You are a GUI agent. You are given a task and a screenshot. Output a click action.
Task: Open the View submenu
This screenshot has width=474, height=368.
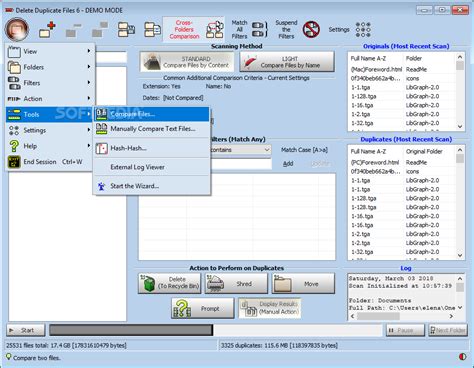click(49, 51)
